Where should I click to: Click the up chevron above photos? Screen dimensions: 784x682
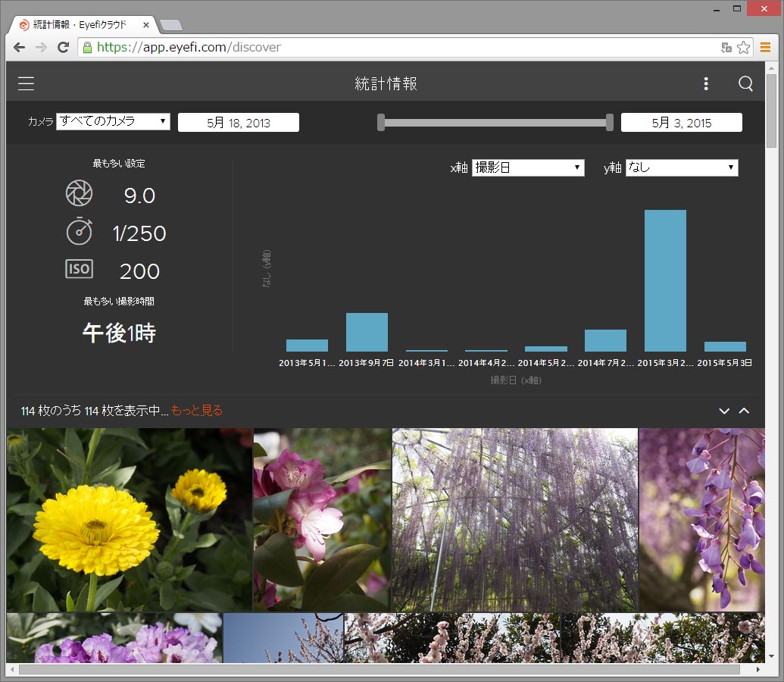pyautogui.click(x=744, y=411)
